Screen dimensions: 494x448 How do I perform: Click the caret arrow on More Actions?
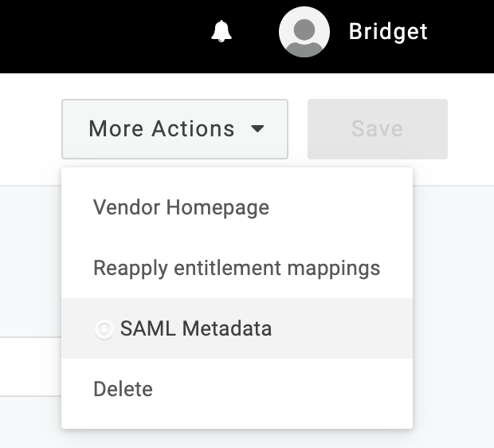point(257,129)
